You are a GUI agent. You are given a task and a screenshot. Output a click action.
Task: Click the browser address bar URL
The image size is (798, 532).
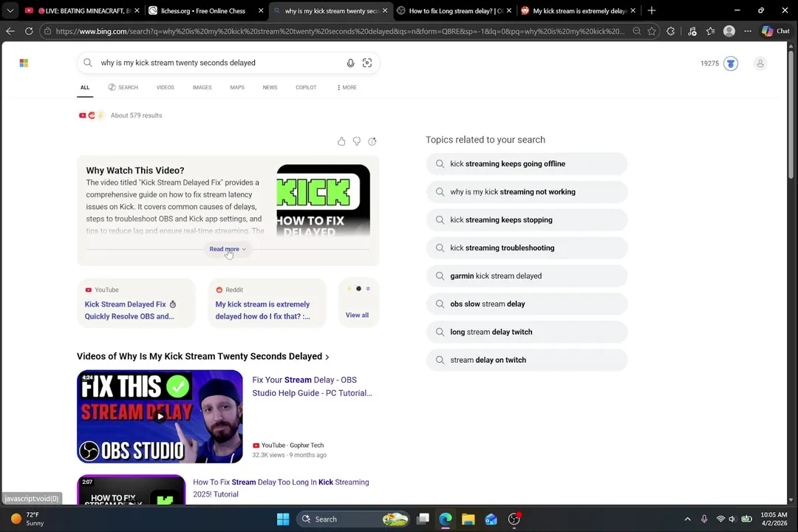pyautogui.click(x=340, y=31)
